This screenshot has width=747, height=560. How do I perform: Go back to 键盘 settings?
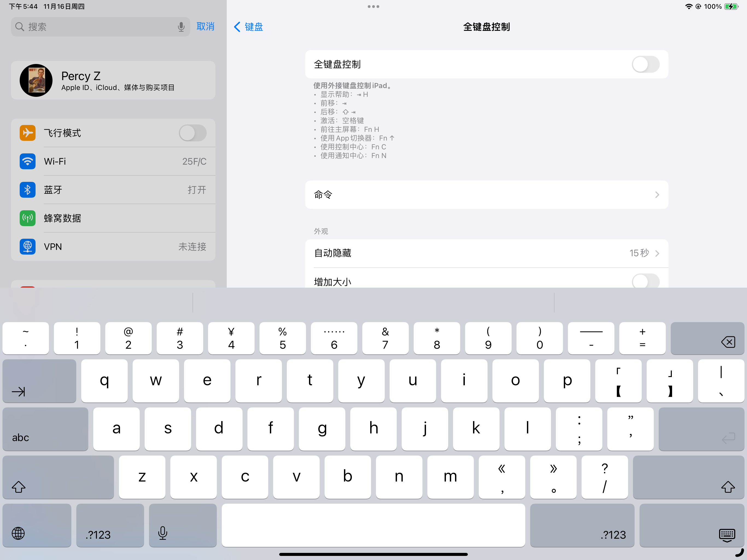[x=249, y=27]
